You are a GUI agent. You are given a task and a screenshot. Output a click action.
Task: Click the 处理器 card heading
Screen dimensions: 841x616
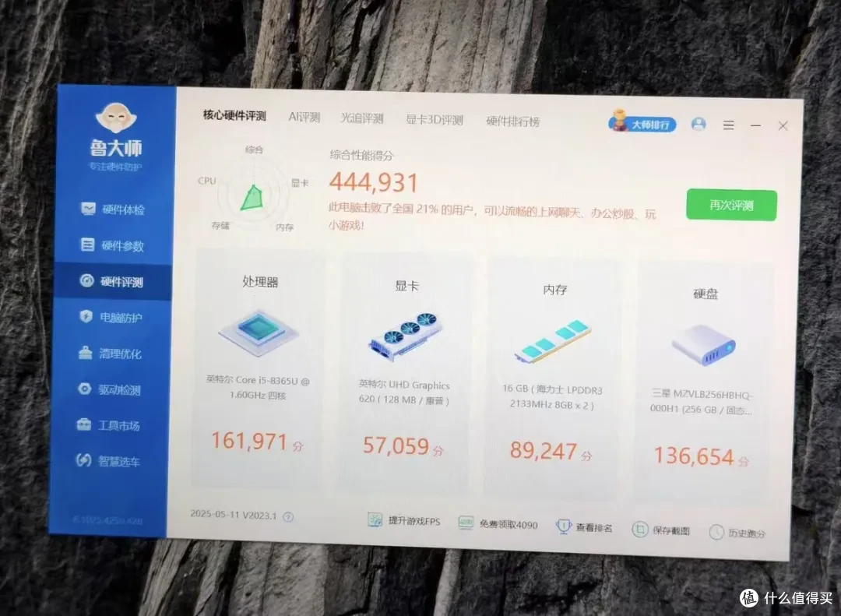coord(260,282)
